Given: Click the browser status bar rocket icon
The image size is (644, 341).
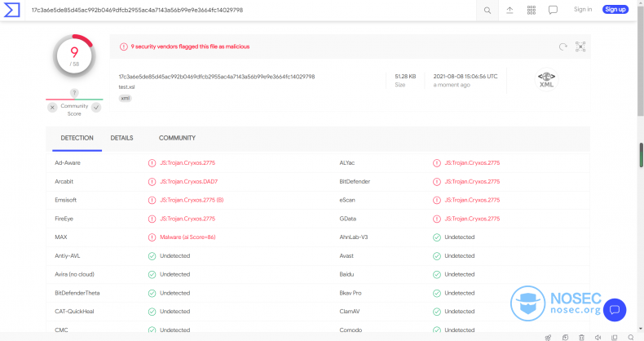Looking at the screenshot, I should (548, 337).
